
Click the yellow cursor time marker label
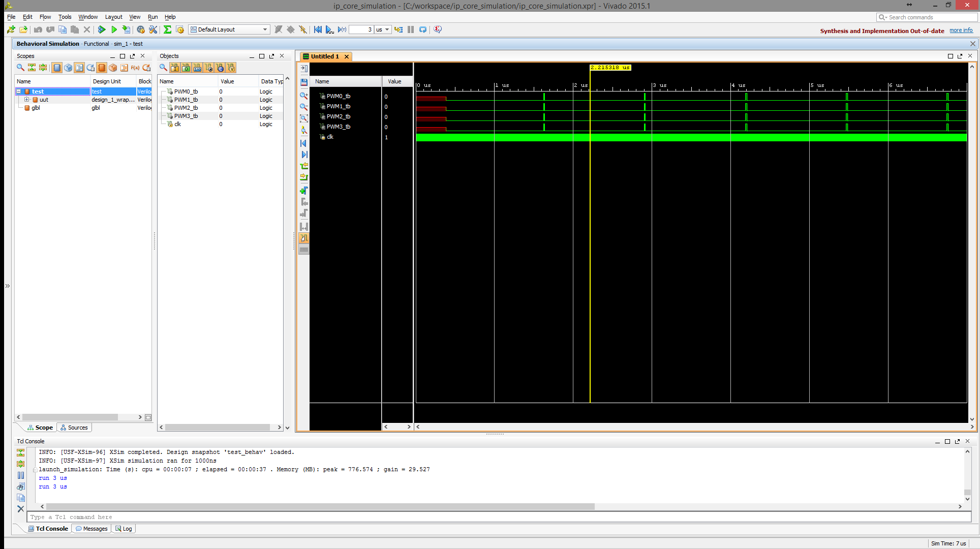(x=610, y=68)
